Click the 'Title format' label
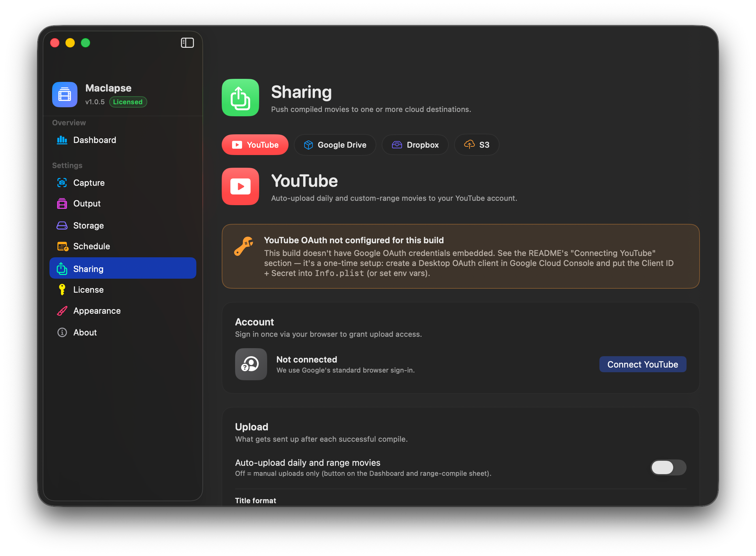This screenshot has width=756, height=556. (x=255, y=501)
